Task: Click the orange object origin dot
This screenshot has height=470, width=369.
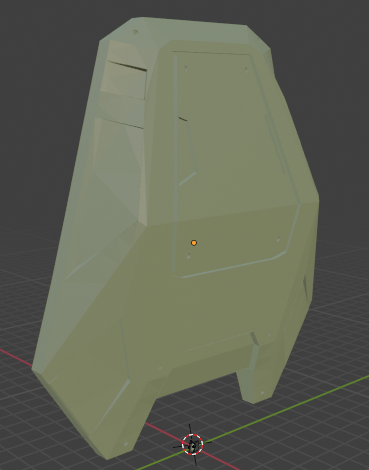Action: point(194,243)
